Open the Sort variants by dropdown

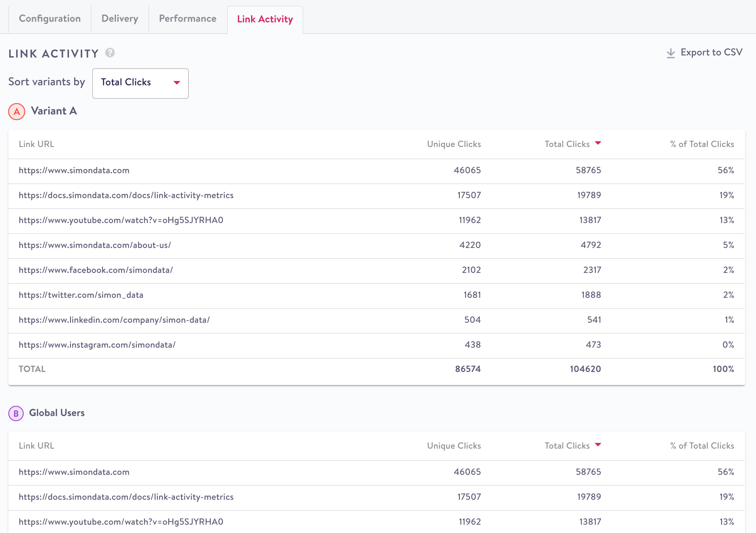[x=140, y=83]
